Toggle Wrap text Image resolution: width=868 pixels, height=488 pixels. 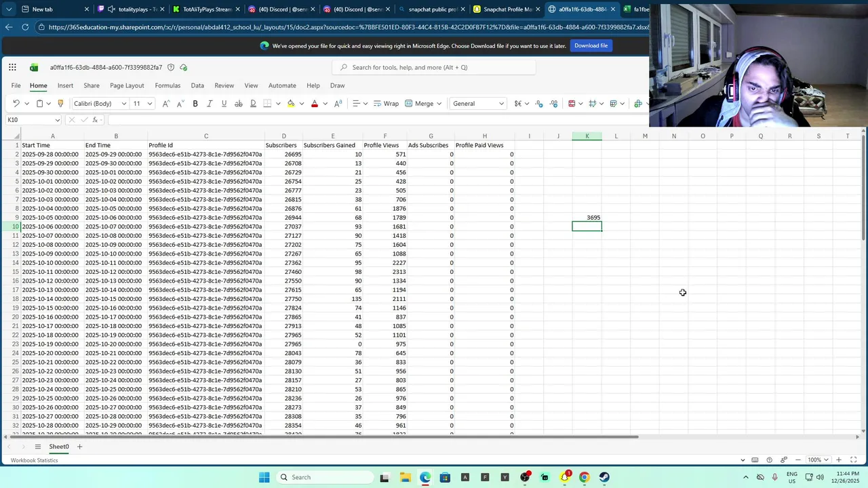point(386,104)
